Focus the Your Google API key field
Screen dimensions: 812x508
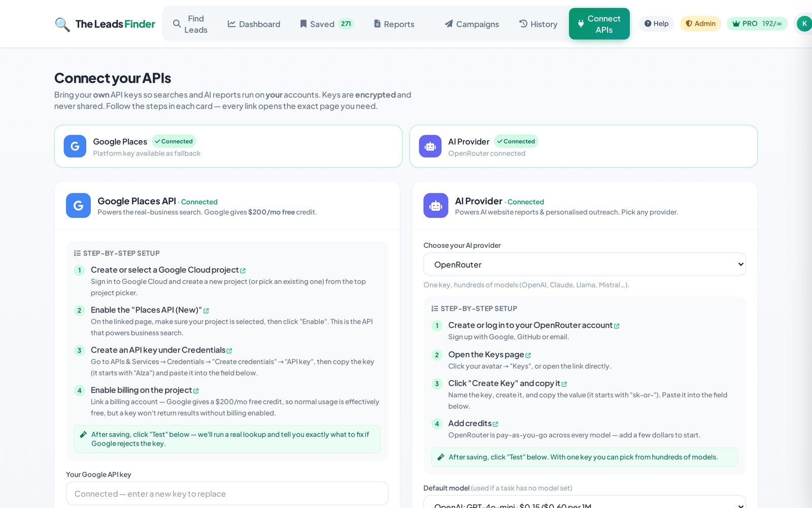pos(227,494)
